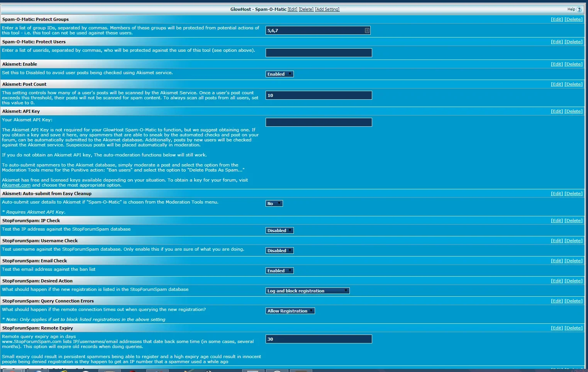This screenshot has height=372, width=588.
Task: Open the Akismet.com link
Action: 16,185
